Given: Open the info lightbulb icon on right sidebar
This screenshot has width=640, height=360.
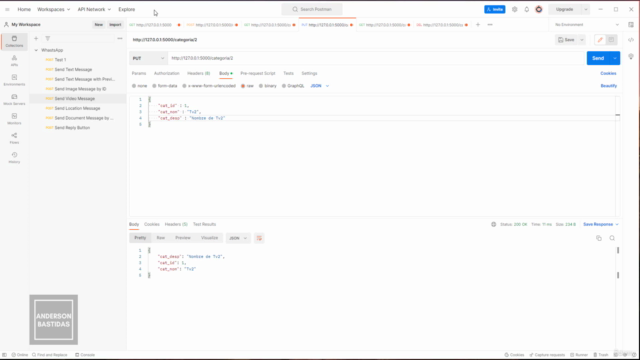Looking at the screenshot, I should (x=631, y=56).
